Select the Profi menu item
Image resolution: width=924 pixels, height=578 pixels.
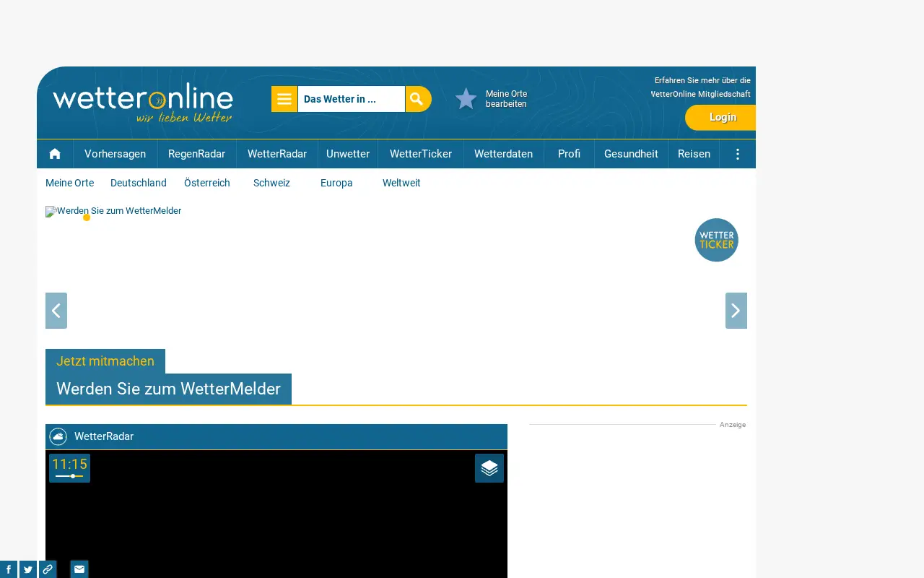click(x=569, y=154)
